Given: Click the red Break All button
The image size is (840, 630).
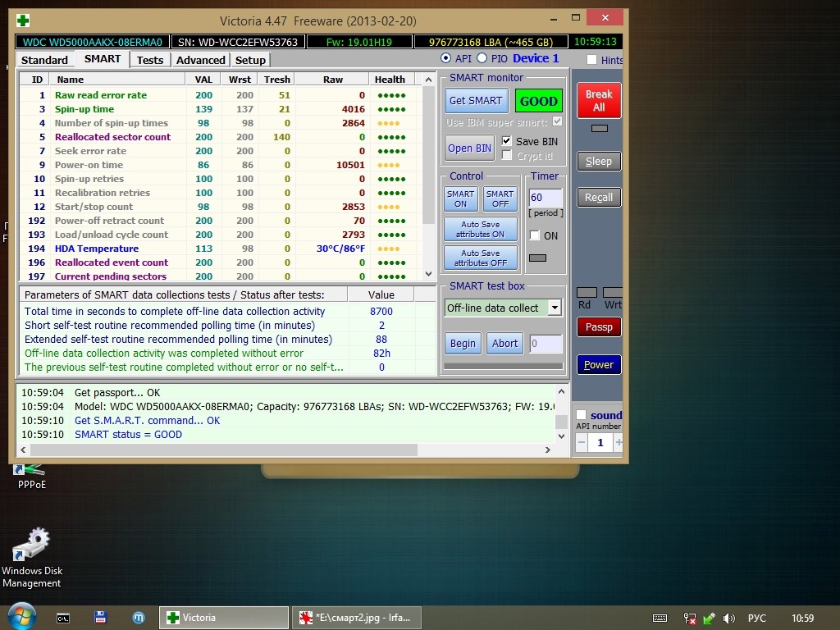Looking at the screenshot, I should point(599,100).
